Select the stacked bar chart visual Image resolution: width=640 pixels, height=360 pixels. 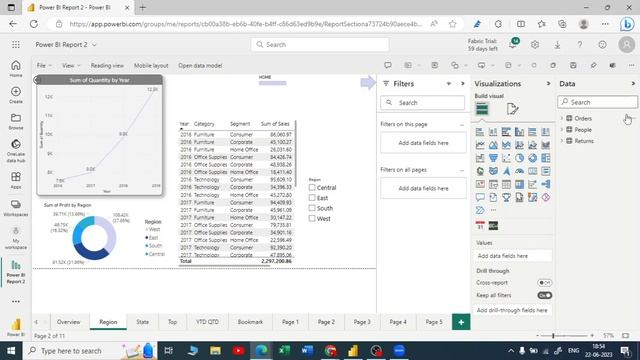point(480,132)
